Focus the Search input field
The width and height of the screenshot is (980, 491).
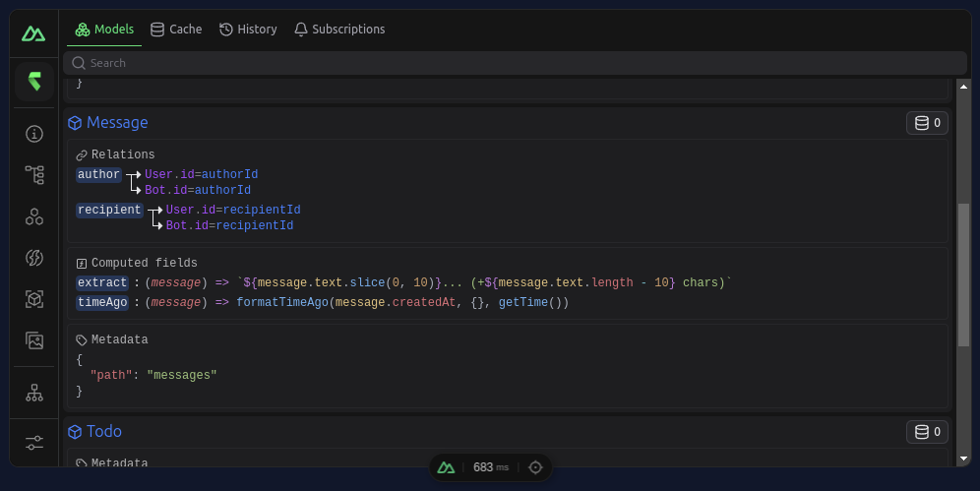tap(515, 63)
